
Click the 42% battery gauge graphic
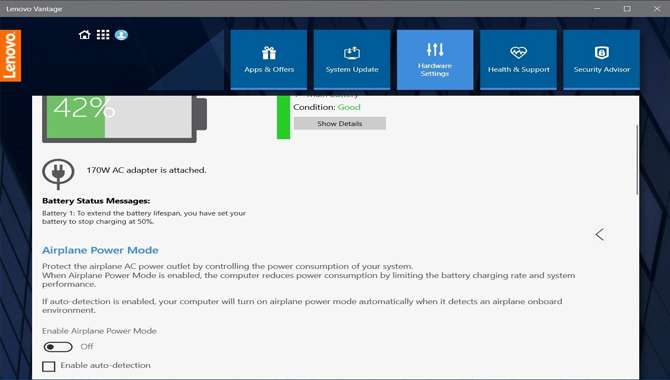124,119
